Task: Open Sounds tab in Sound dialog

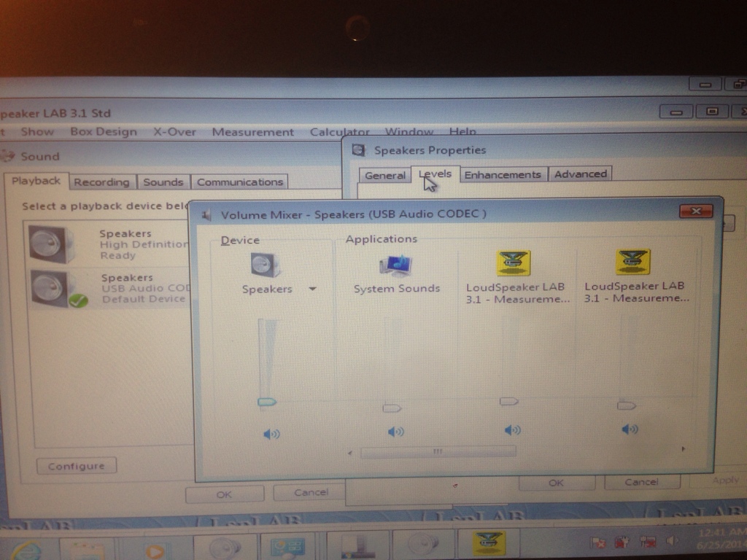Action: click(163, 182)
